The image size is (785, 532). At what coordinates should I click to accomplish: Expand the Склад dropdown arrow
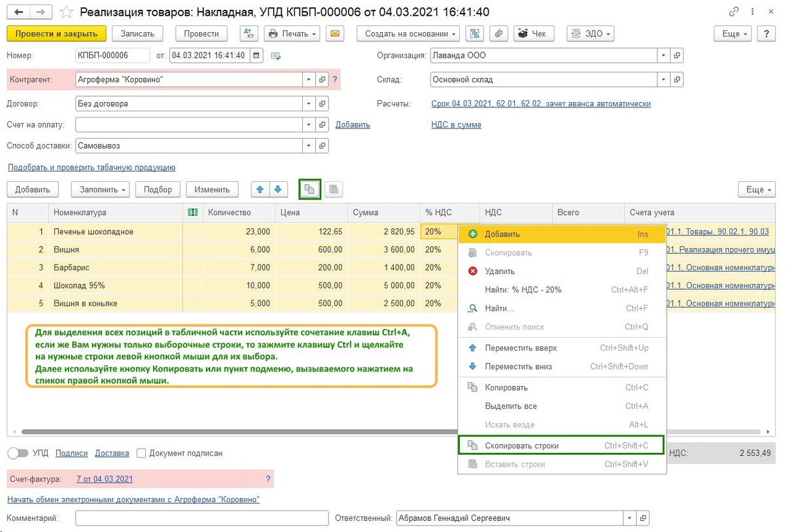664,80
